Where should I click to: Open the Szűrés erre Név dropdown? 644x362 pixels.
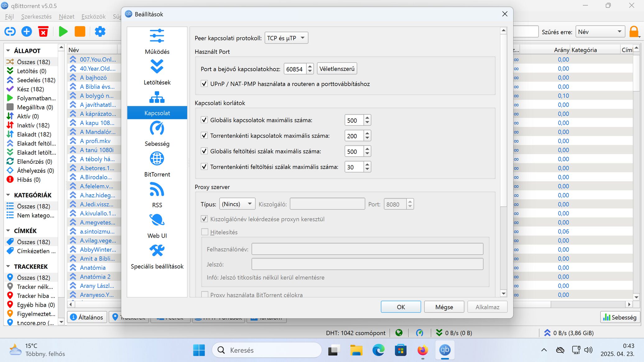pyautogui.click(x=600, y=32)
